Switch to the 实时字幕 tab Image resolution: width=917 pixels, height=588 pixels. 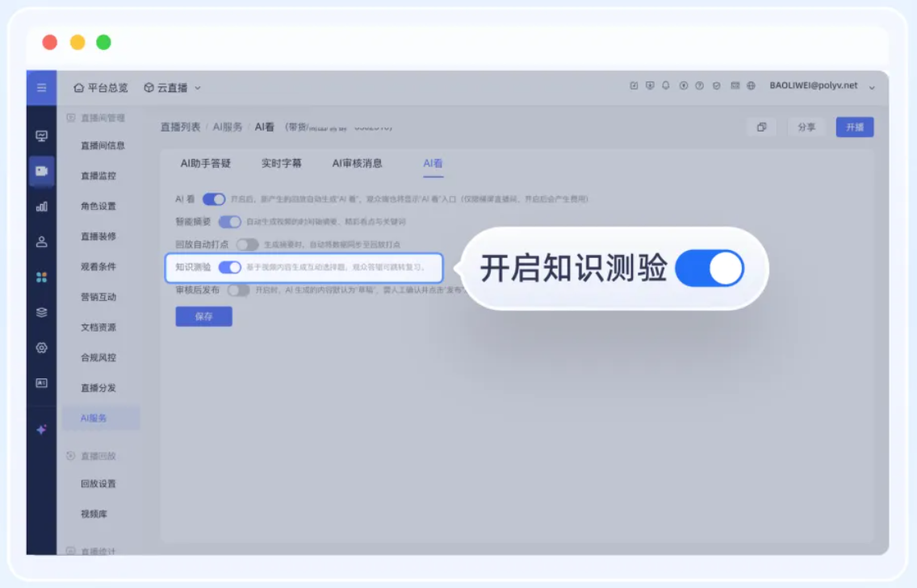(x=281, y=164)
